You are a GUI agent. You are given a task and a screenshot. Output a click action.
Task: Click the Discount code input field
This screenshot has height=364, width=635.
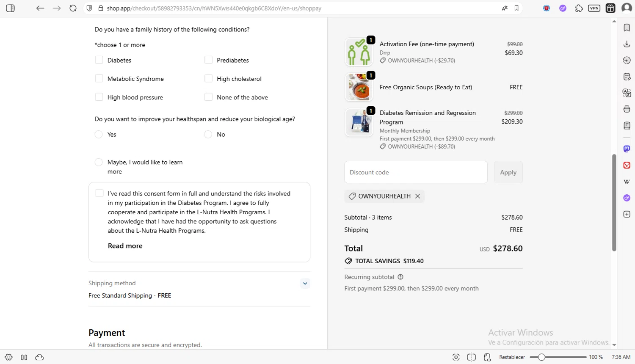[x=416, y=172]
